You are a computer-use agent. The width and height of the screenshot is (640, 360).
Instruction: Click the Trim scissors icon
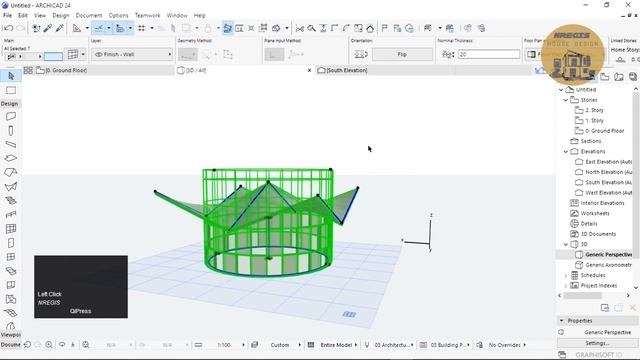pos(300,28)
